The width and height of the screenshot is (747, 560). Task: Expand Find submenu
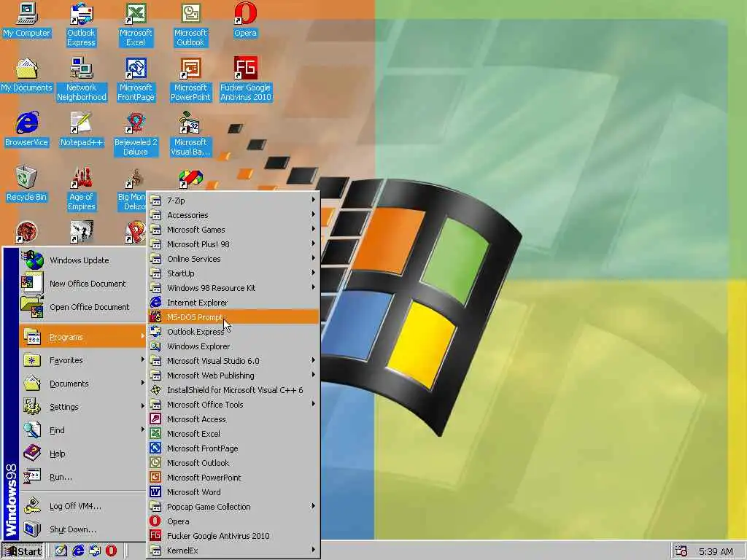pyautogui.click(x=83, y=430)
